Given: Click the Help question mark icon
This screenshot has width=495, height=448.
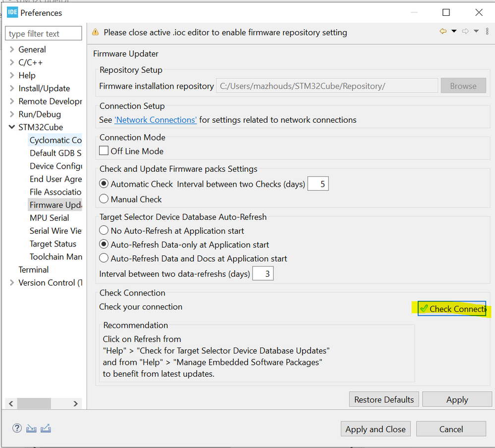Looking at the screenshot, I should [x=17, y=429].
